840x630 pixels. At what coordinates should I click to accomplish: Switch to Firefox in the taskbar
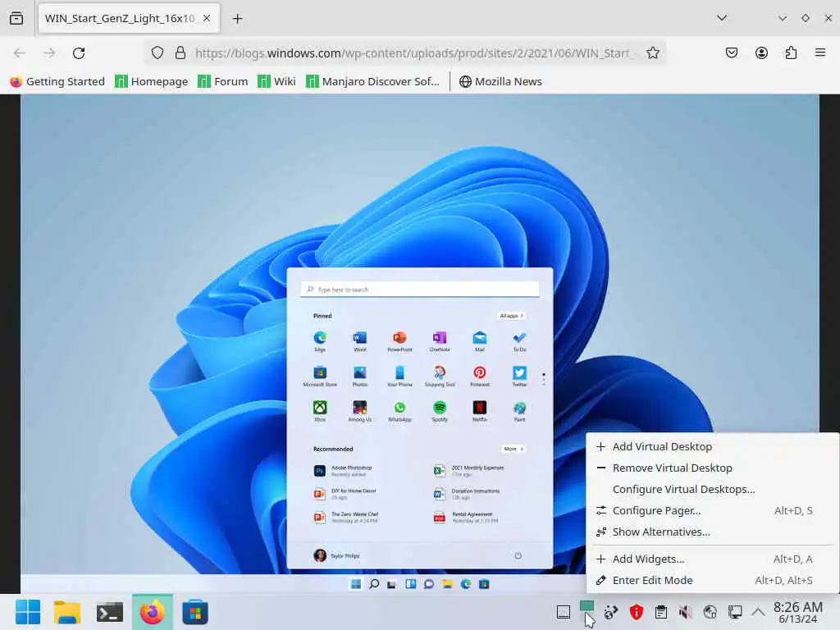pos(153,612)
